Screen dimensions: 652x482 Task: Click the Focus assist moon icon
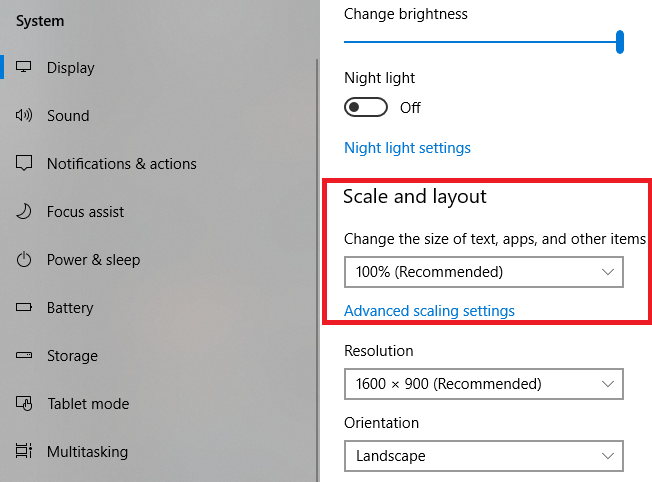pos(25,212)
